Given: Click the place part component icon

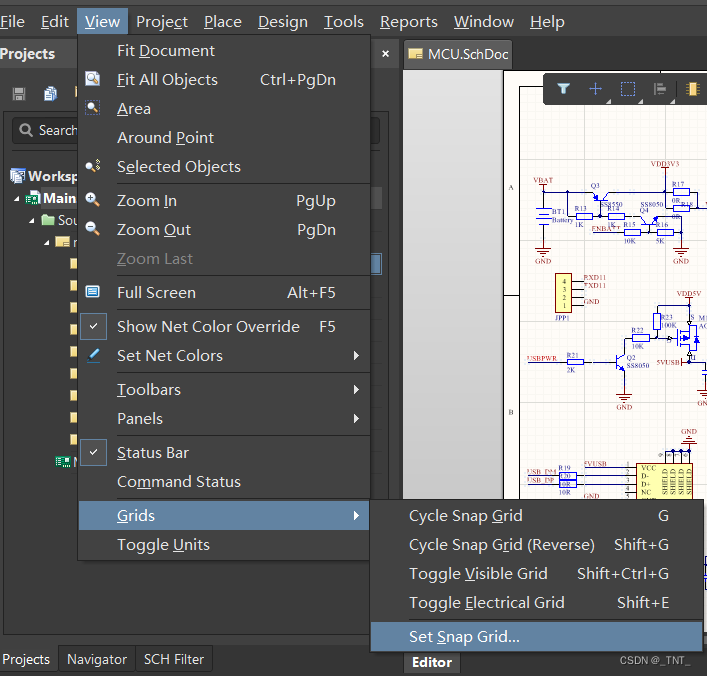Looking at the screenshot, I should pos(693,89).
